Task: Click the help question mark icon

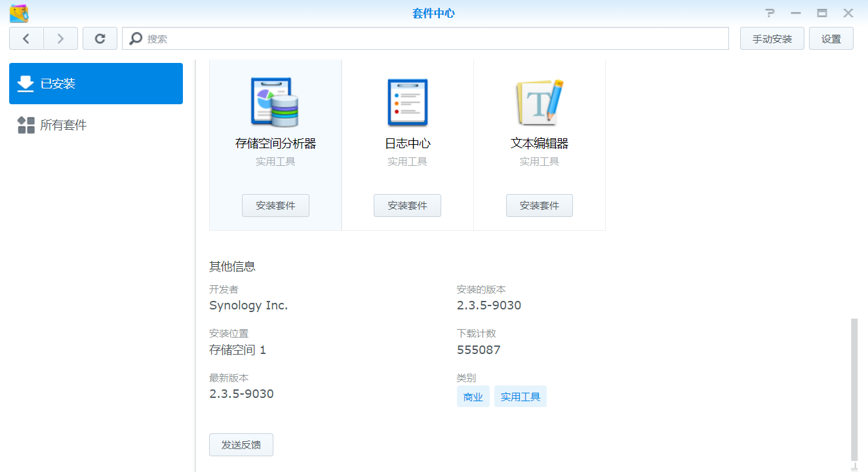Action: point(770,13)
